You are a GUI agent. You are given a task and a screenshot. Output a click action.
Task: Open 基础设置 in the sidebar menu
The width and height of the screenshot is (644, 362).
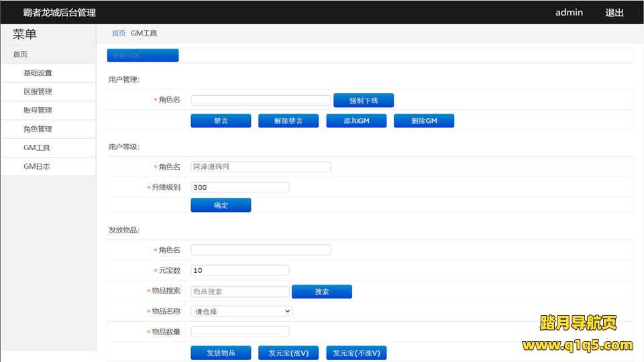[x=38, y=73]
